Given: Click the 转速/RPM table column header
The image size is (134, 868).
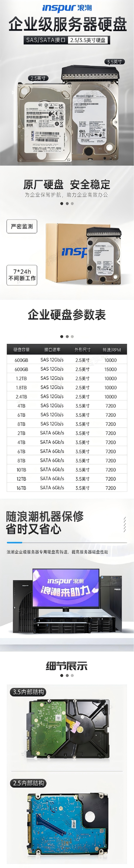Looking at the screenshot, I should (111, 350).
